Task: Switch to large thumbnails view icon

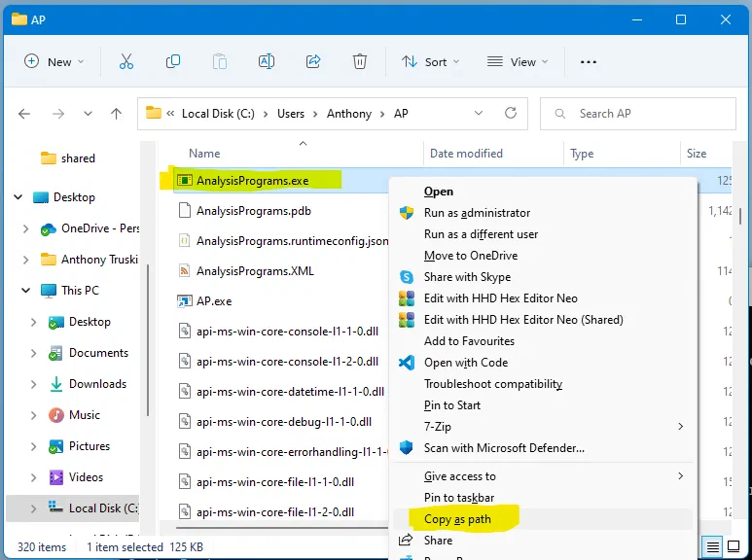Action: click(734, 546)
